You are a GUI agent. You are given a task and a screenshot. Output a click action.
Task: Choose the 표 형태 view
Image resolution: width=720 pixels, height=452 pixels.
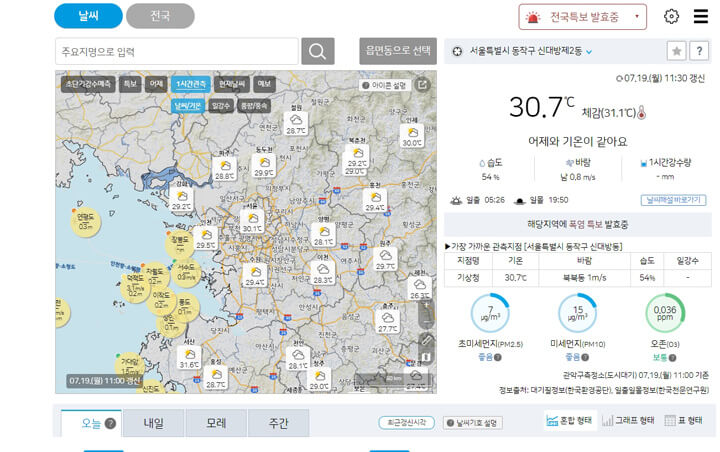pyautogui.click(x=684, y=421)
